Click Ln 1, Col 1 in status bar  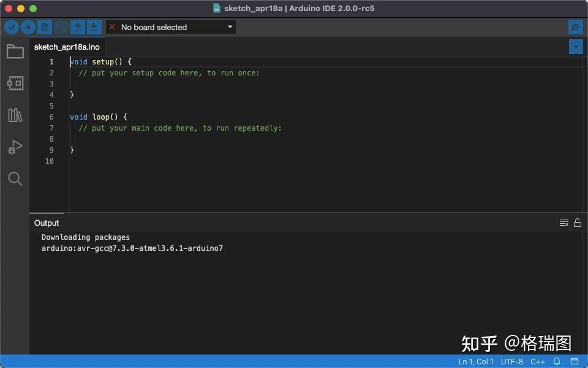(x=475, y=361)
